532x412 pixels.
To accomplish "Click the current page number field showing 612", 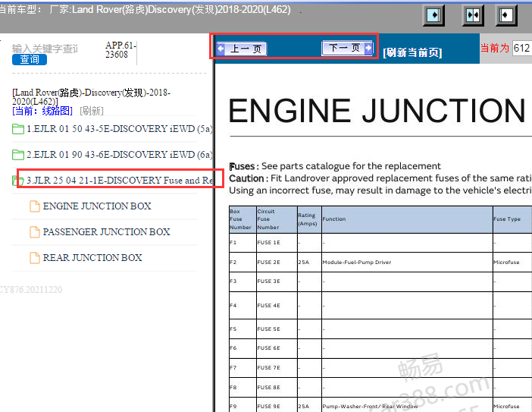I will click(x=522, y=48).
